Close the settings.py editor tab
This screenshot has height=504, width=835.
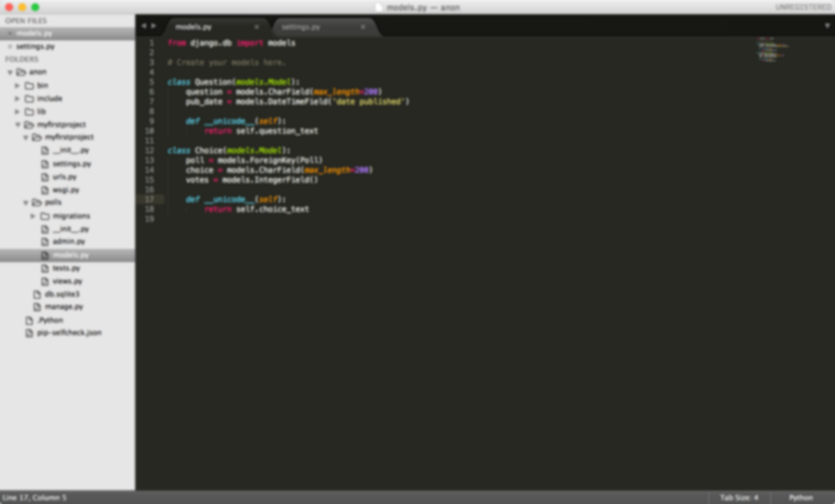click(363, 27)
